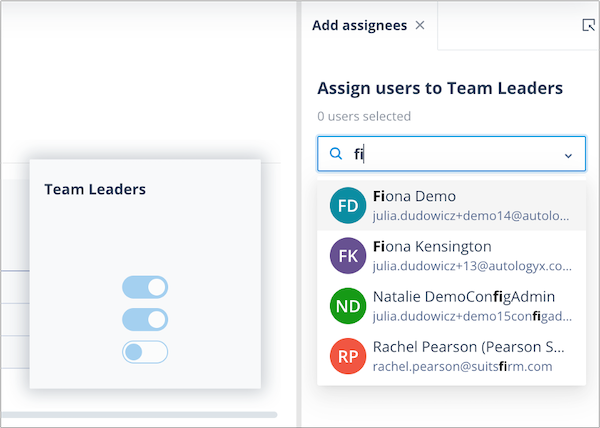Select Natalie DemoConfigAdmin from results
Screen dimensions: 600x428
(452, 306)
